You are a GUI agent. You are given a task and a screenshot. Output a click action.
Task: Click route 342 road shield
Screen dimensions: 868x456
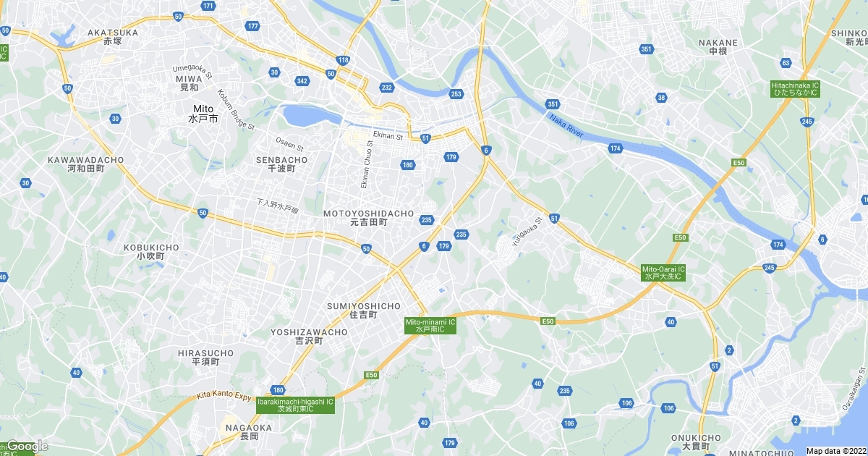click(302, 80)
